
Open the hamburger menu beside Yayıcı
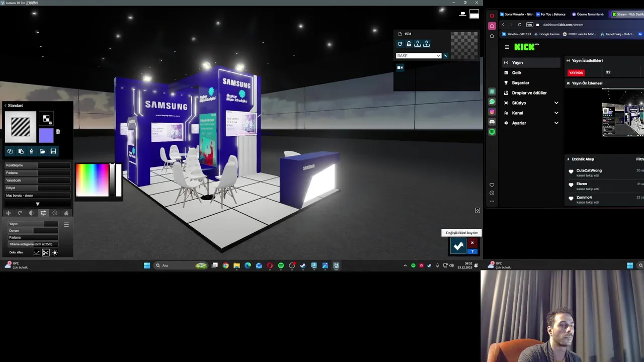point(66,225)
